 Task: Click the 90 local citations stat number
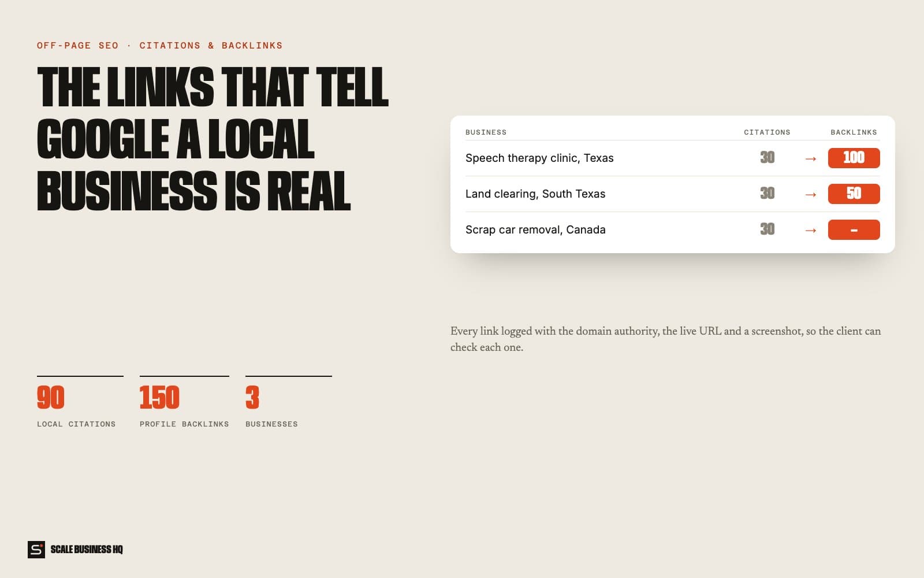(x=51, y=397)
